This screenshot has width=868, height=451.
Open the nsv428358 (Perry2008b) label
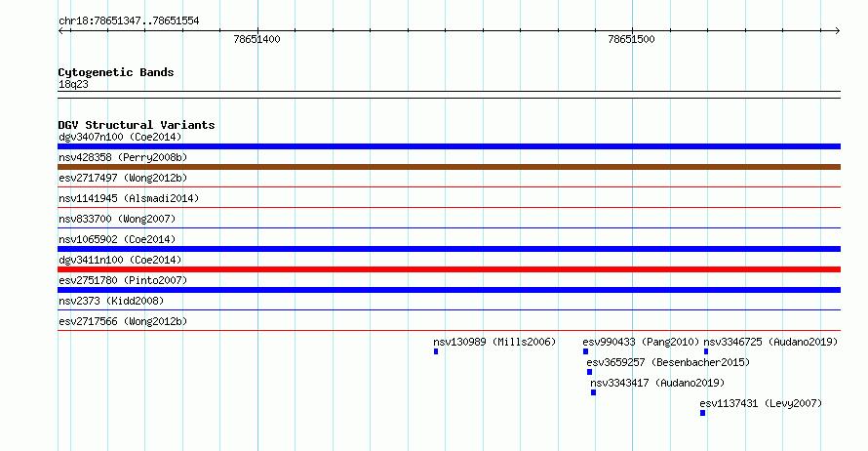point(123,157)
